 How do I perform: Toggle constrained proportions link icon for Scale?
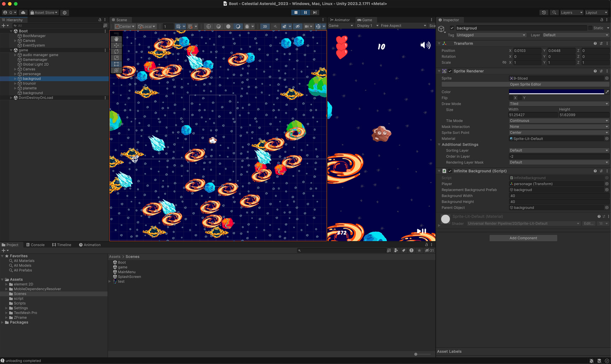(504, 63)
